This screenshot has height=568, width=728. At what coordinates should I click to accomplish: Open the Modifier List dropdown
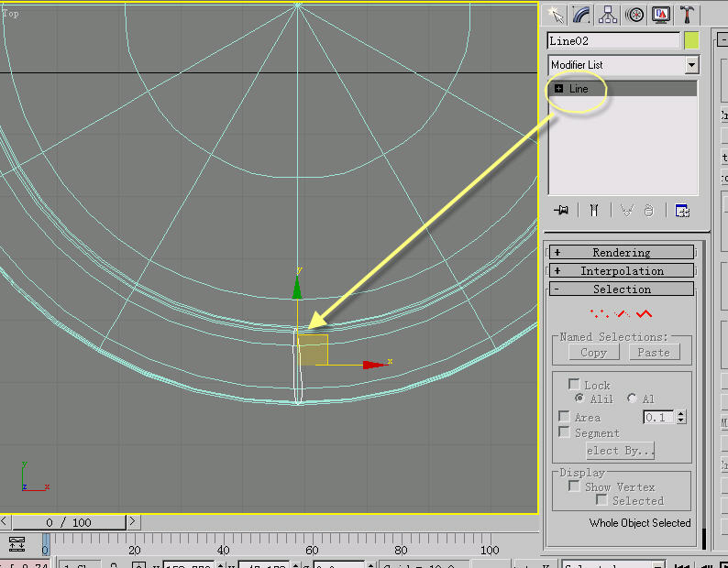click(692, 65)
